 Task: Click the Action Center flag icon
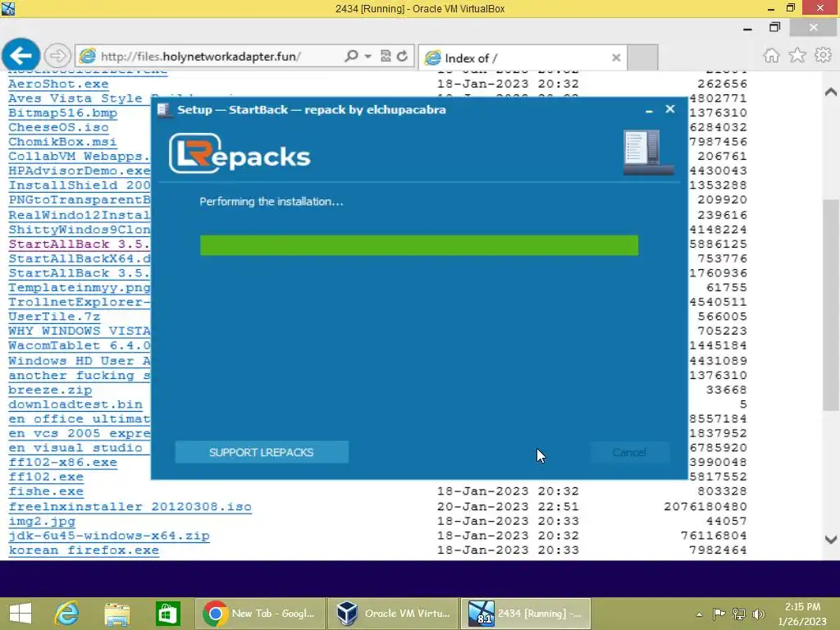[x=719, y=614]
